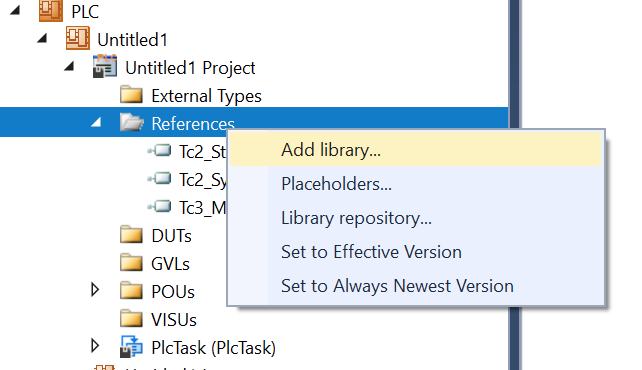Collapse the Untitled1 Project node
The width and height of the screenshot is (642, 370).
point(69,66)
